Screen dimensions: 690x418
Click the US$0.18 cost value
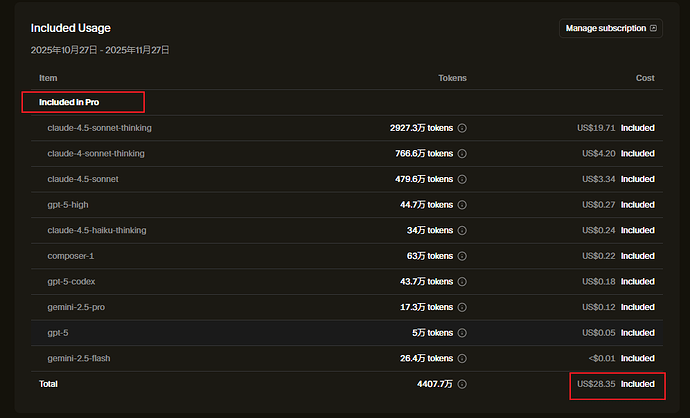[x=599, y=282]
